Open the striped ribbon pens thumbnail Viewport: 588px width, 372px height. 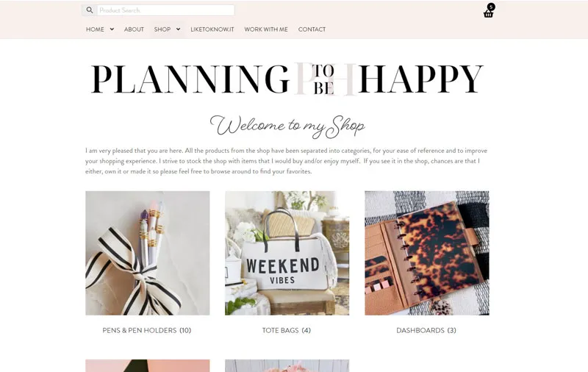pyautogui.click(x=148, y=253)
